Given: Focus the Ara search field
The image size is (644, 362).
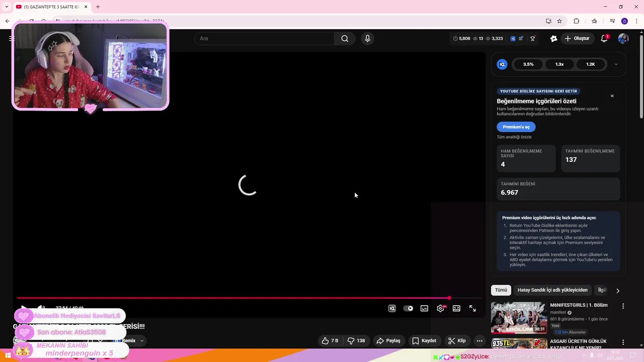Looking at the screenshot, I should [265, 39].
